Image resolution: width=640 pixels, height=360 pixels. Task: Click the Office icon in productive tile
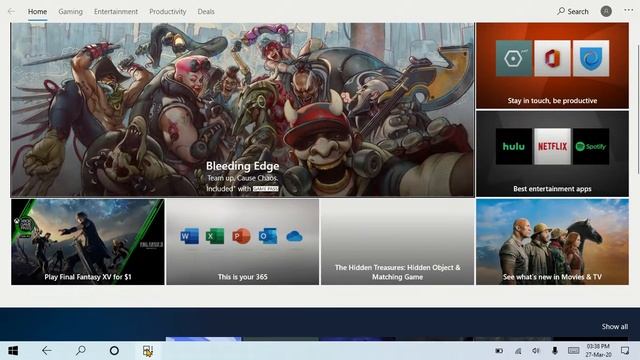[552, 58]
